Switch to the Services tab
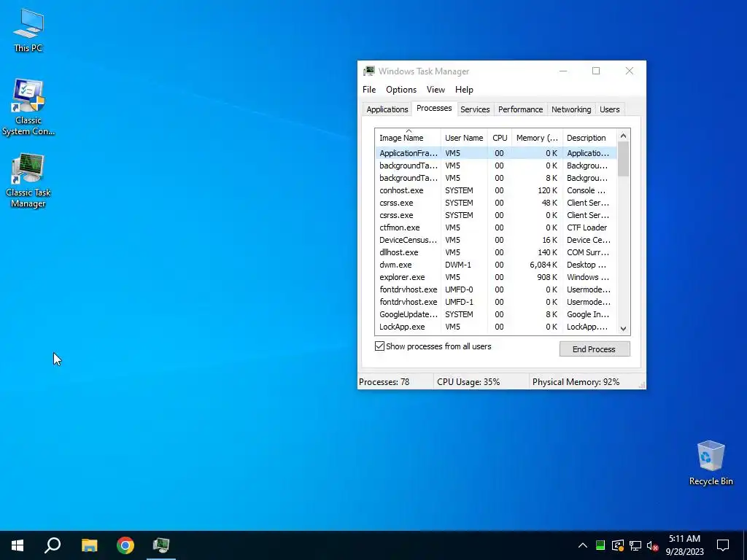Image resolution: width=747 pixels, height=560 pixels. (x=475, y=109)
